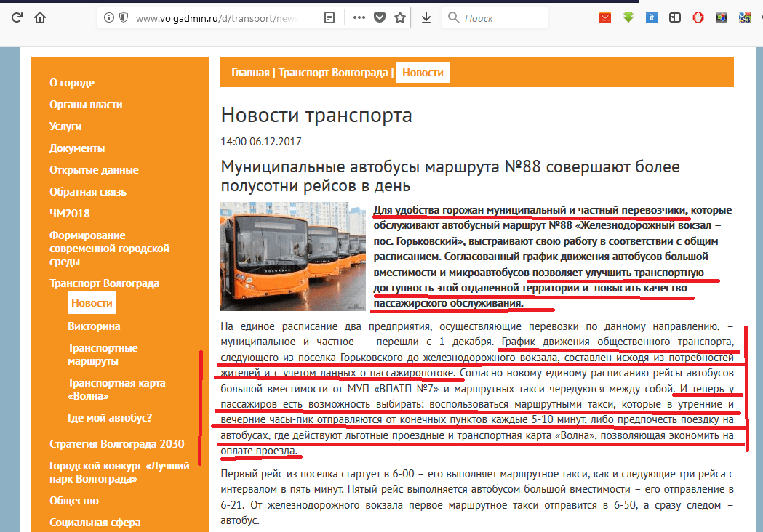Reload the page with the refresh icon

(17, 18)
